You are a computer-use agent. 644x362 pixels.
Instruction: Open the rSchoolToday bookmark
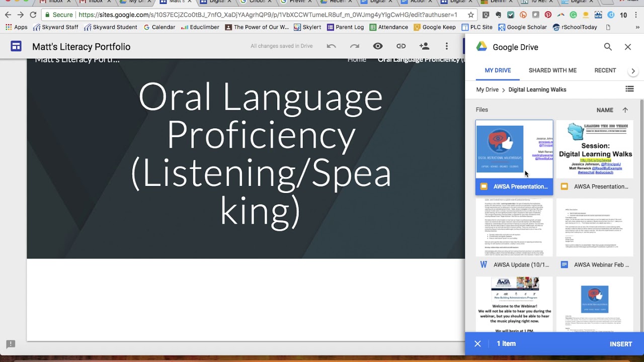click(575, 27)
